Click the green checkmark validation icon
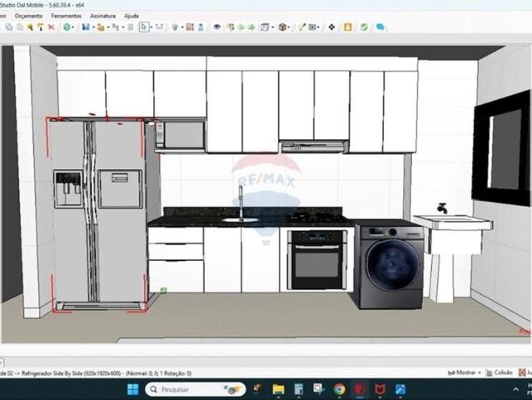The height and width of the screenshot is (400, 532). coord(364,27)
